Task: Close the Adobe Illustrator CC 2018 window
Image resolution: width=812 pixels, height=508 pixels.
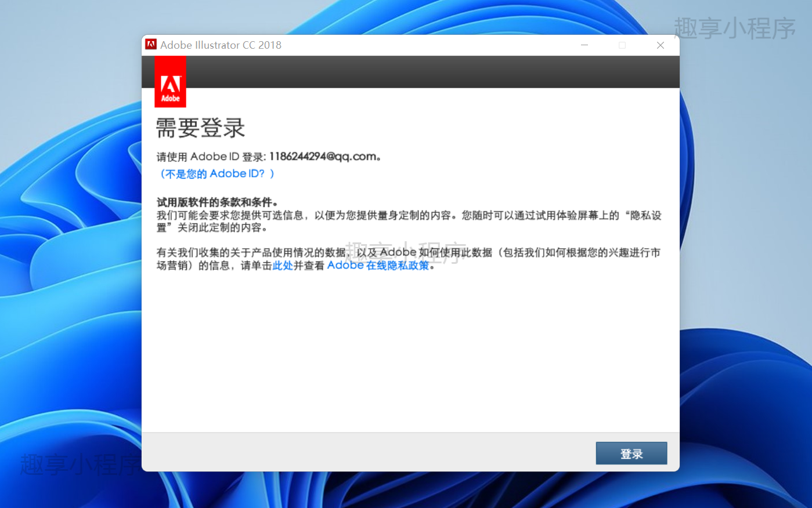Action: tap(660, 45)
